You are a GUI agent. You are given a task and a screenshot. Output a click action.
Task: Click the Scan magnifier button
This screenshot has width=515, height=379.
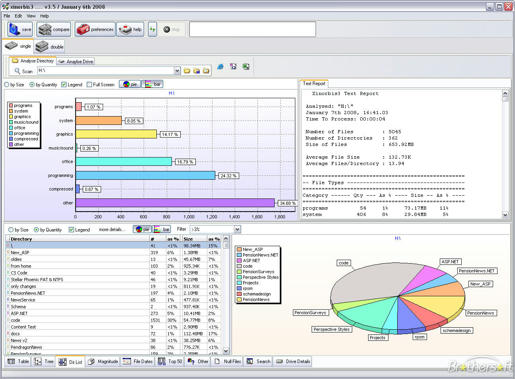point(23,71)
